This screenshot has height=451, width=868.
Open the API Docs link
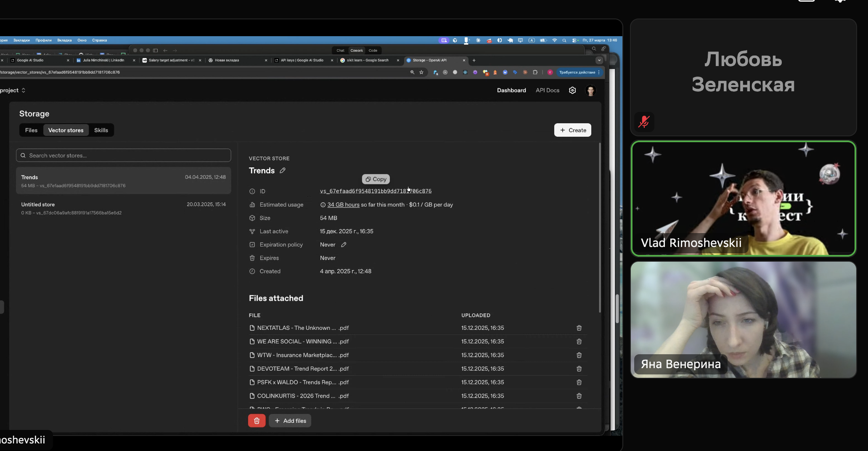point(548,90)
